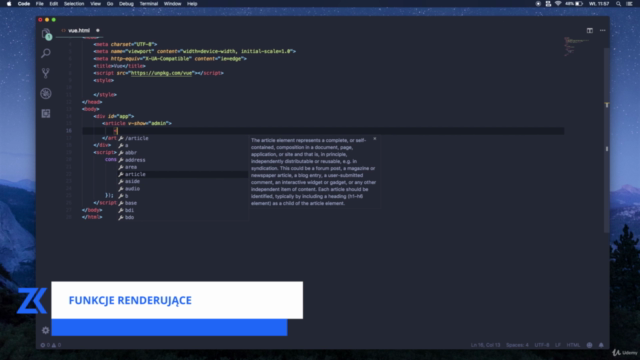This screenshot has height=360, width=640.
Task: Choose the 'aside' suggestion
Action: (183, 181)
